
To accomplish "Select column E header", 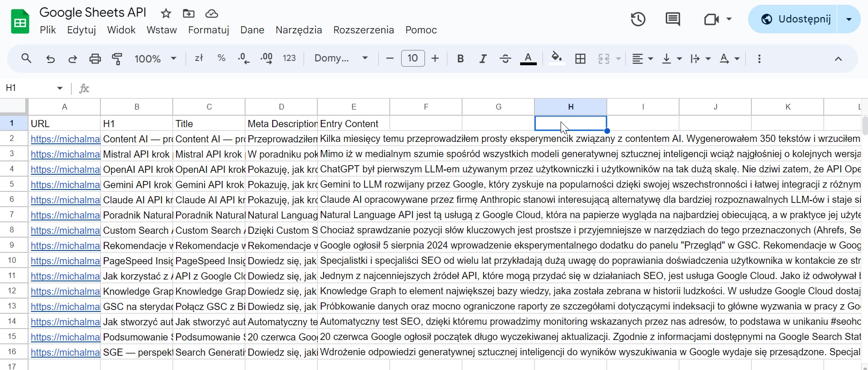I will coord(354,107).
